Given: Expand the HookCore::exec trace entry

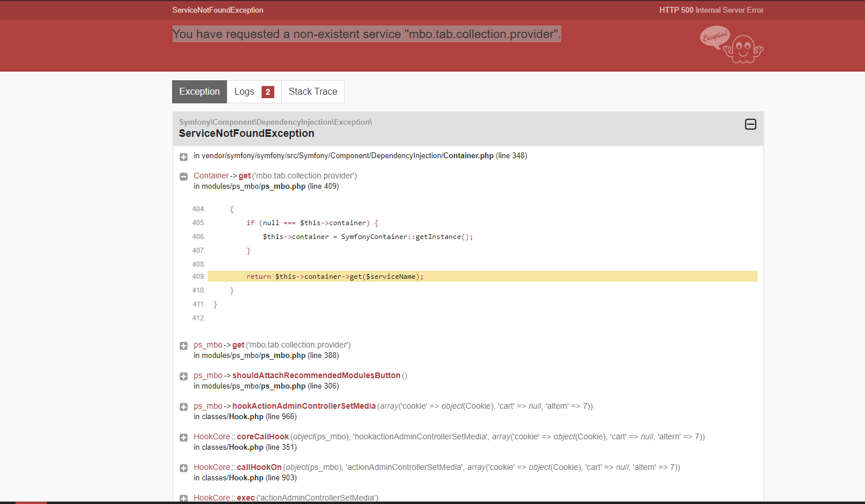Looking at the screenshot, I should [x=184, y=498].
